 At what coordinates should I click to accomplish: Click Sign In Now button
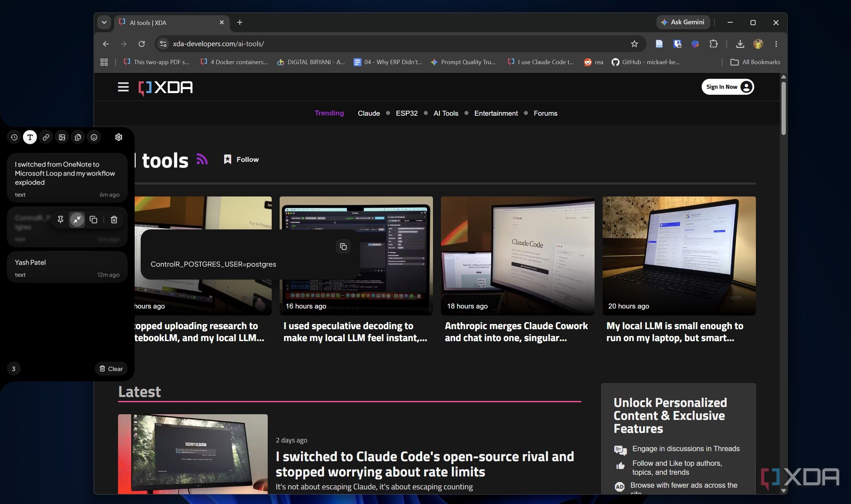tap(728, 87)
